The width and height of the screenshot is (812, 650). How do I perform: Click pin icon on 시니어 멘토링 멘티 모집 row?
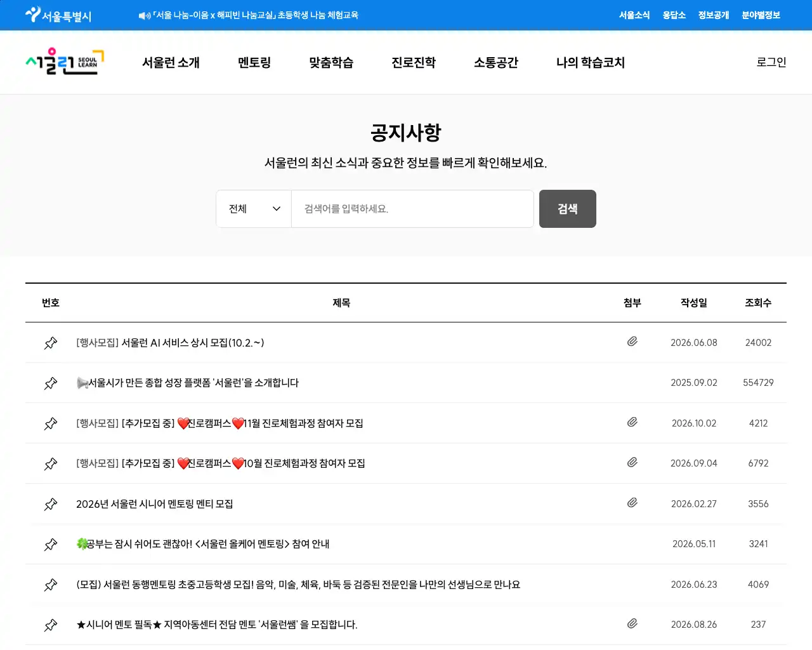(x=51, y=504)
